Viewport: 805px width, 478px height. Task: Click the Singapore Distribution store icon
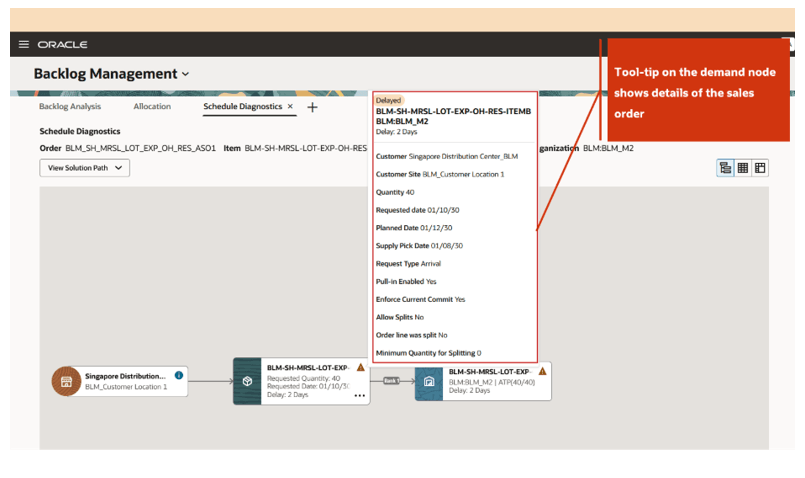(66, 381)
